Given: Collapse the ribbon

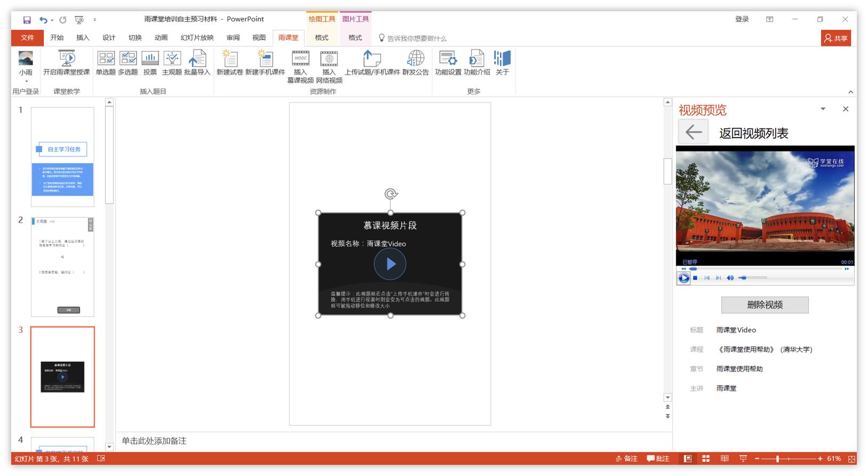Looking at the screenshot, I should pos(850,92).
